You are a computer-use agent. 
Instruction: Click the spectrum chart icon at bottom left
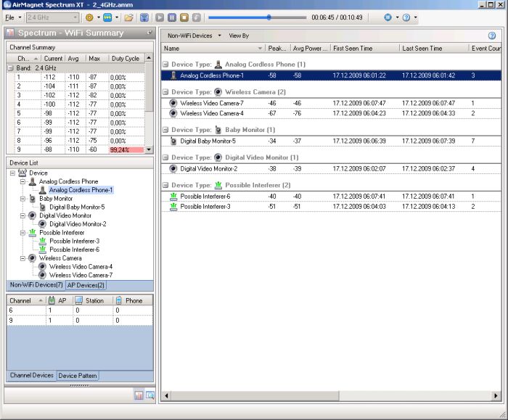[139, 395]
